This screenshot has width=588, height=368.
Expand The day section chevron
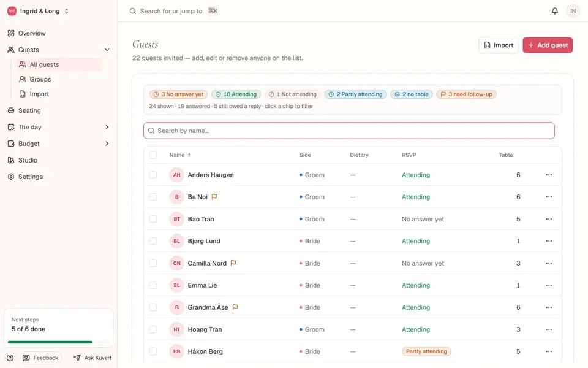[x=107, y=127]
